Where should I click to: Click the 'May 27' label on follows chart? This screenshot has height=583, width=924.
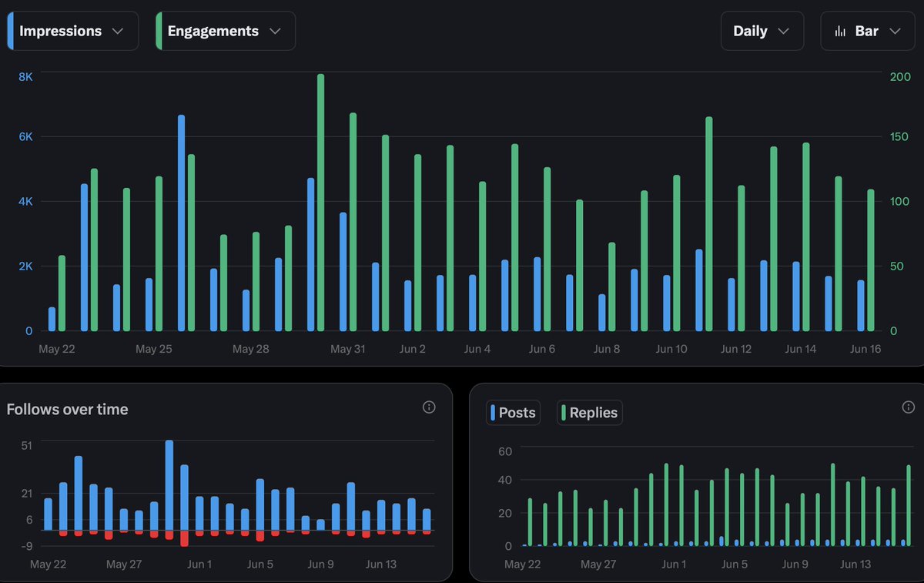(124, 564)
